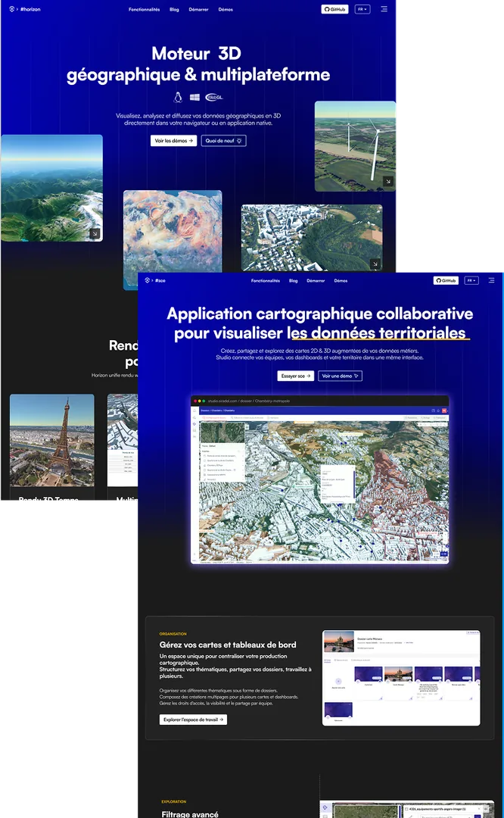Click the Essayer sce button
This screenshot has width=504, height=818.
[x=296, y=376]
